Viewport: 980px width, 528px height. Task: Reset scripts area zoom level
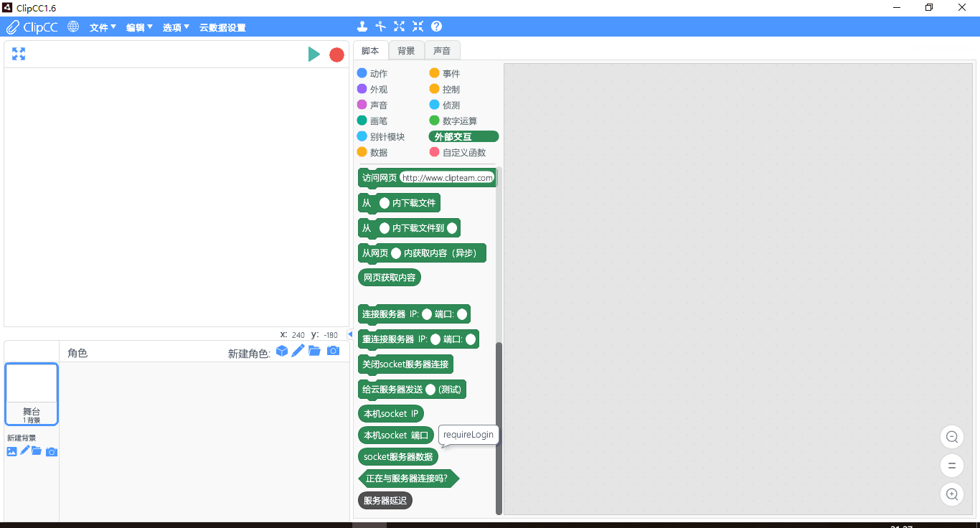click(952, 466)
